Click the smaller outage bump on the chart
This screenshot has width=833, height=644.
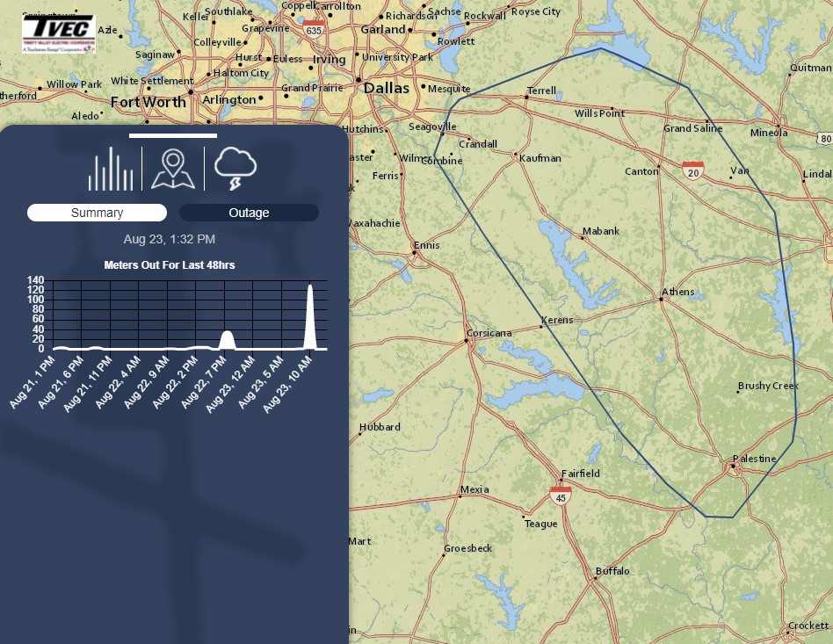[x=227, y=340]
